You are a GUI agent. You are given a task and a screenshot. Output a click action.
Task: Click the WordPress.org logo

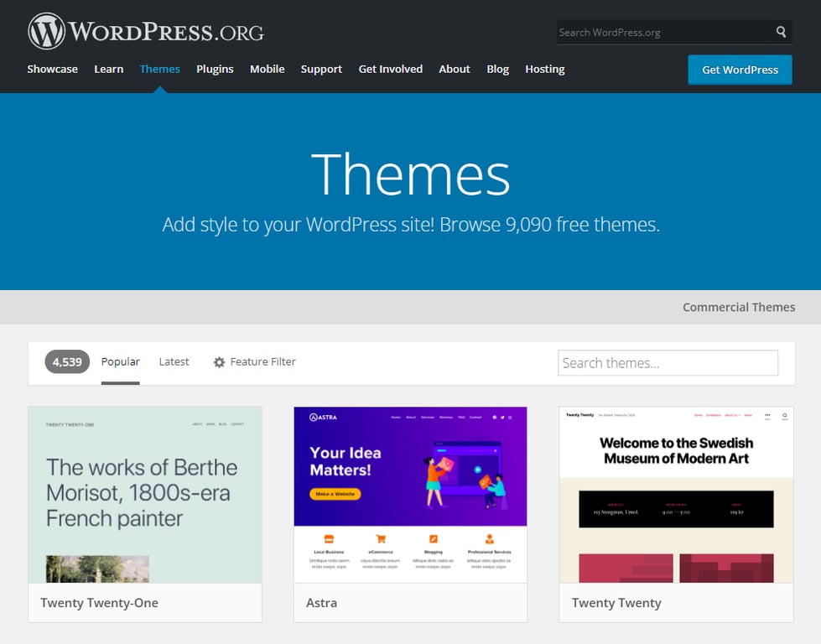tap(144, 30)
